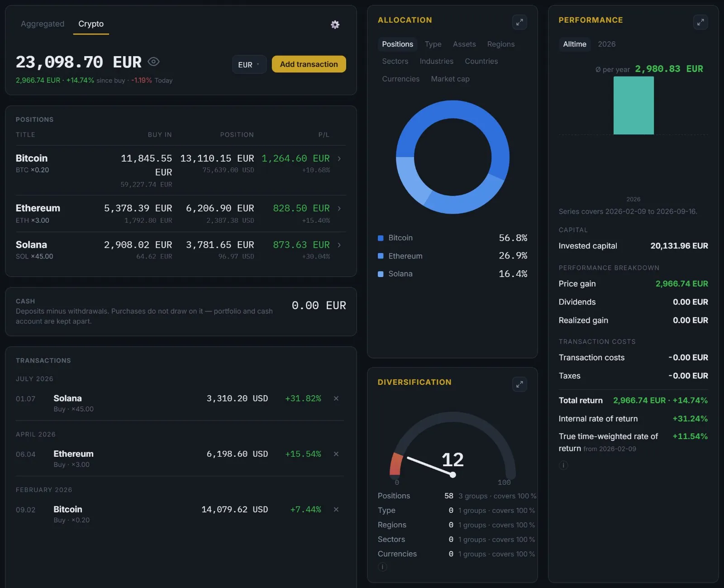Screen dimensions: 724x588
Task: Show allocation by Regions
Action: click(x=501, y=44)
